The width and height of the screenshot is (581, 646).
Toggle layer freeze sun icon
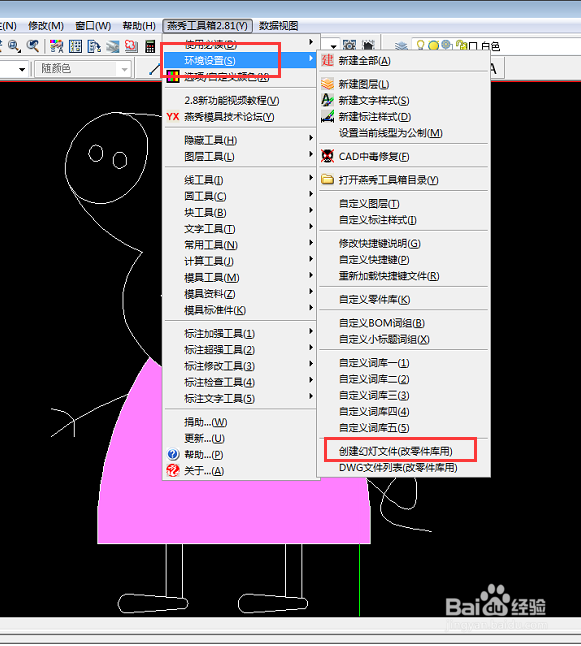point(433,46)
